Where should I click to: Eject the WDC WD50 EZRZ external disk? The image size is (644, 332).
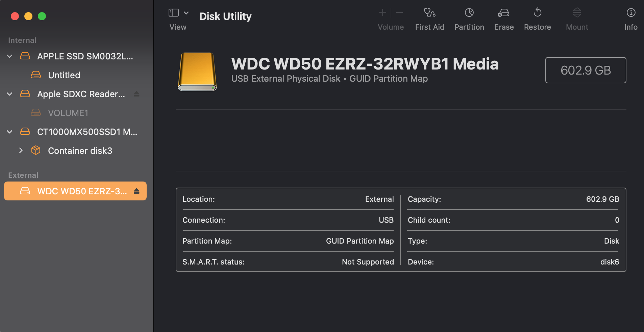click(x=137, y=191)
